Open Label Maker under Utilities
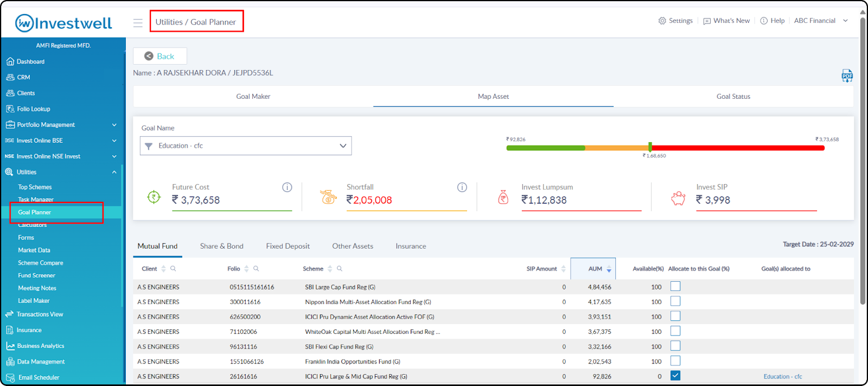 pos(34,301)
